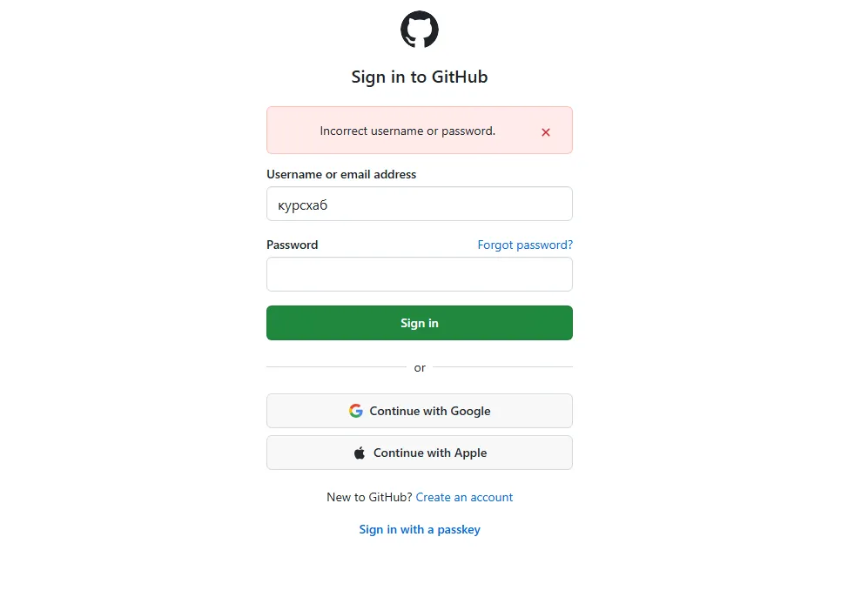This screenshot has width=868, height=604.
Task: Click the "or" separator text
Action: point(420,368)
